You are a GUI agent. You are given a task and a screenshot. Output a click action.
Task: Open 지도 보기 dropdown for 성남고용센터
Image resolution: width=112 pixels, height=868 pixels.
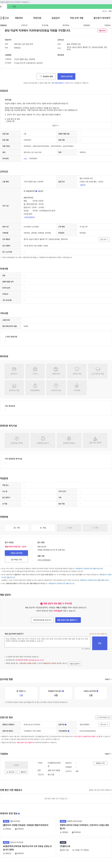[104, 724]
